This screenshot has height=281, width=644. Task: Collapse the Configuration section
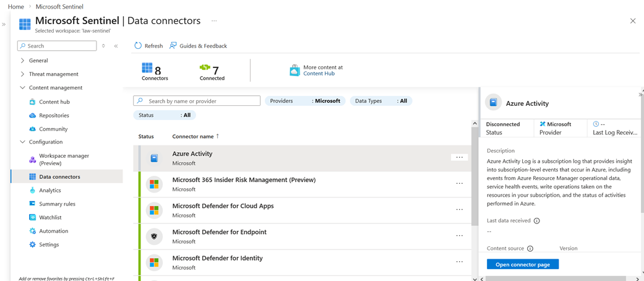click(22, 142)
